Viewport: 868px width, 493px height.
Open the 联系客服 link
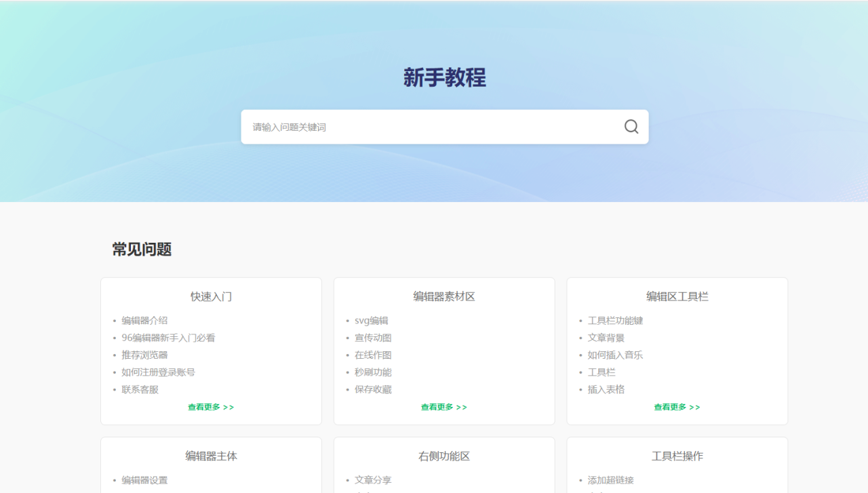[x=140, y=390]
